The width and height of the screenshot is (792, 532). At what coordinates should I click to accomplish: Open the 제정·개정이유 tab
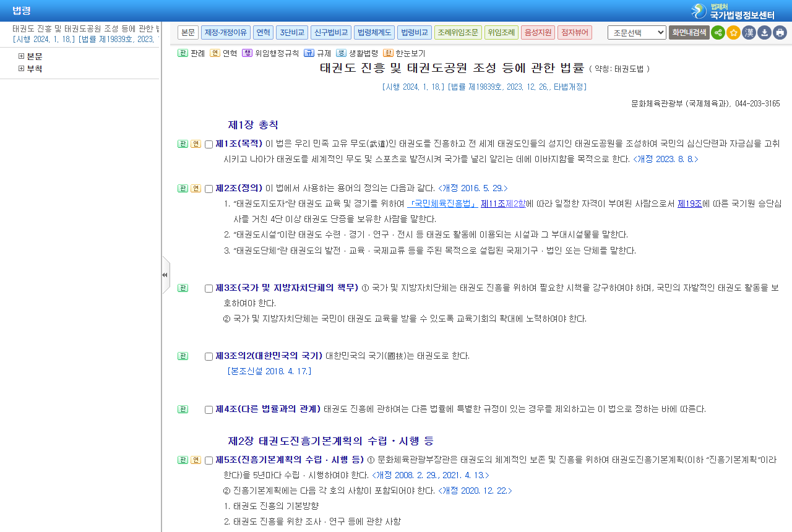pos(226,32)
